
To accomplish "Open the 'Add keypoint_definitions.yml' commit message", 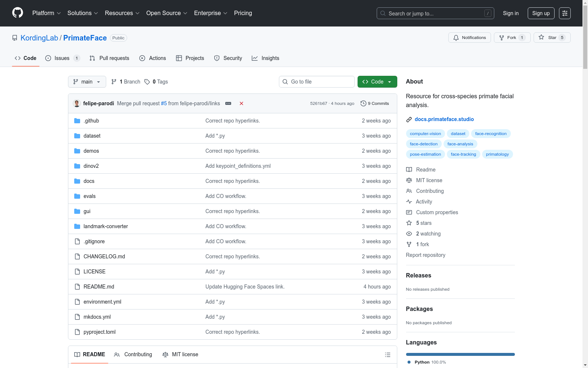I will [x=238, y=166].
